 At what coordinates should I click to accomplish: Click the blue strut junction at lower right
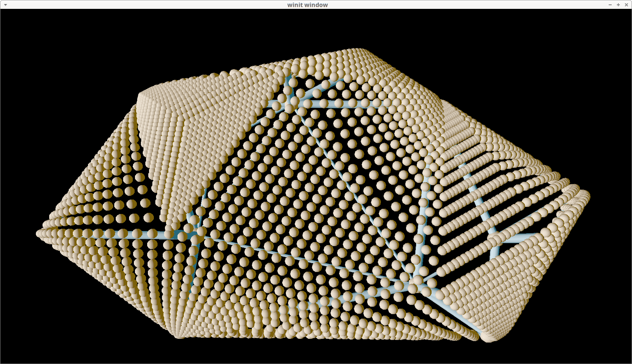coord(418,284)
